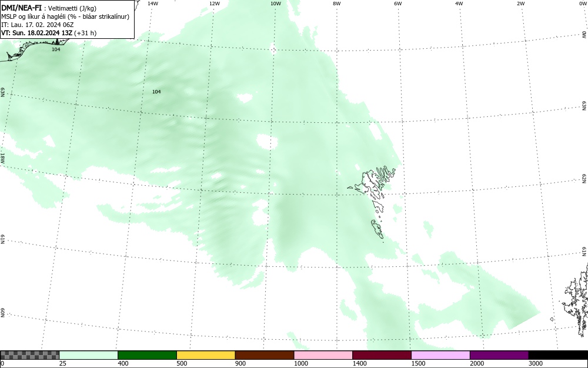588x368 pixels.
Task: Click the 2W longitude label
Action: [520, 4]
